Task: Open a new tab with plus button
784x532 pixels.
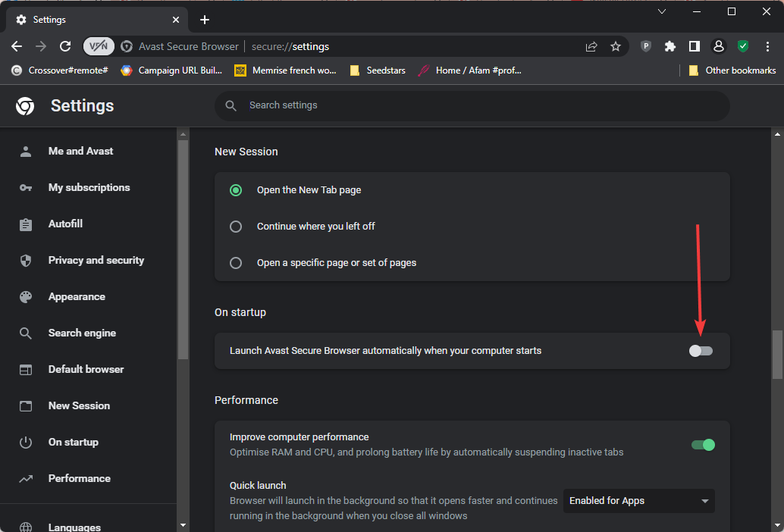Action: pos(205,20)
